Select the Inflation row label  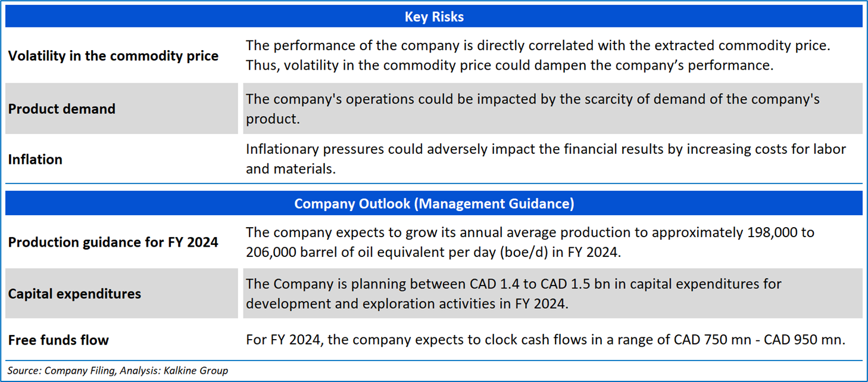click(35, 160)
